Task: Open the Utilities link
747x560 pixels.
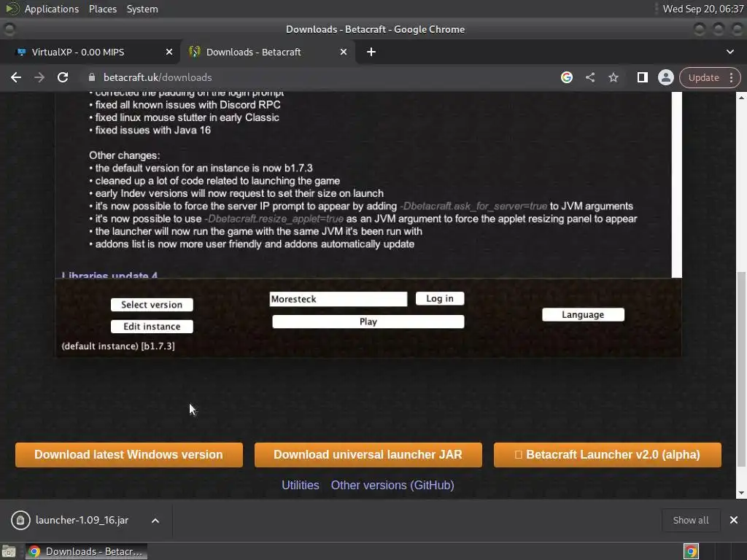Action: point(300,485)
